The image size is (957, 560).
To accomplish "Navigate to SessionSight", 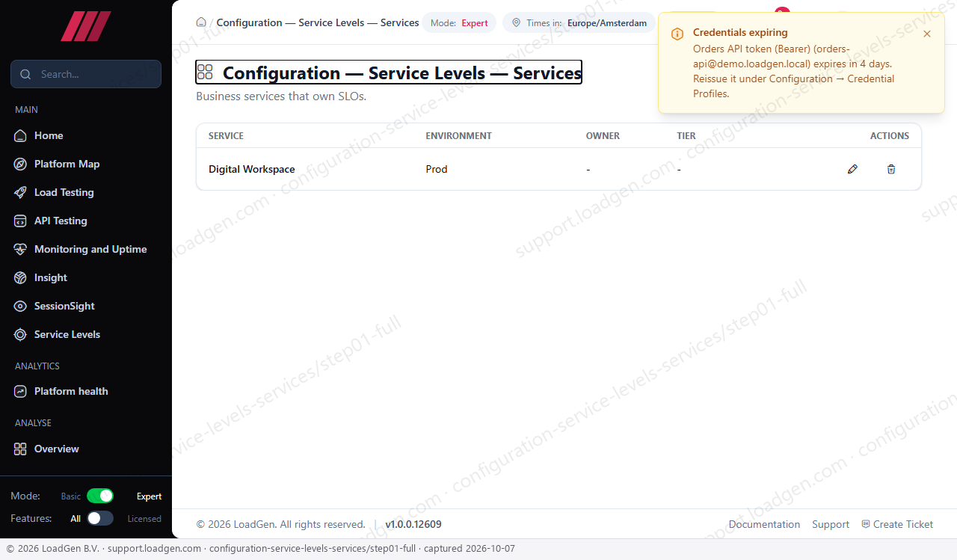I will [64, 306].
